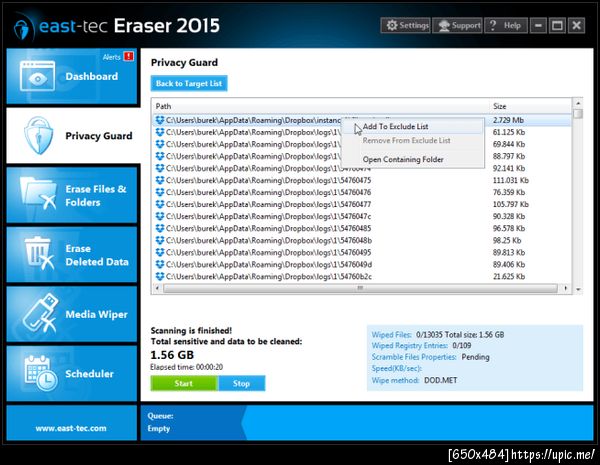Select row ending logs\1\5476047c
The image size is (600, 465).
362,216
